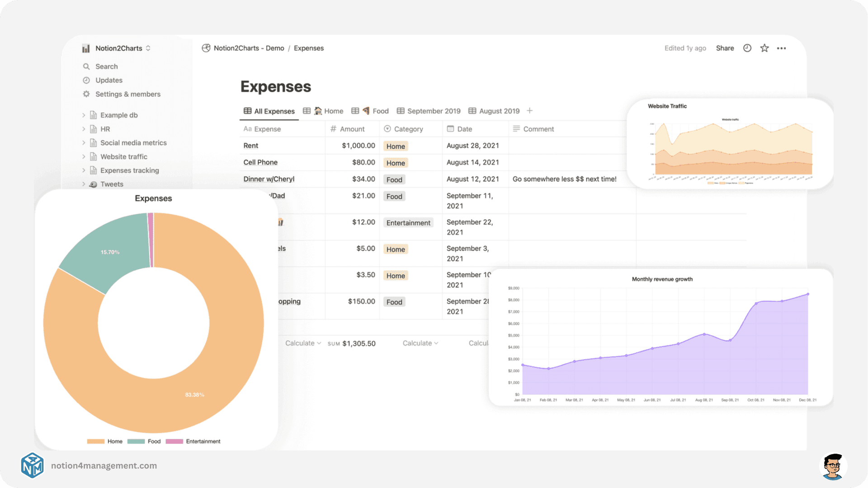Click the Home swatch in the donut legend
Screen dimensions: 868x488
[x=95, y=441]
